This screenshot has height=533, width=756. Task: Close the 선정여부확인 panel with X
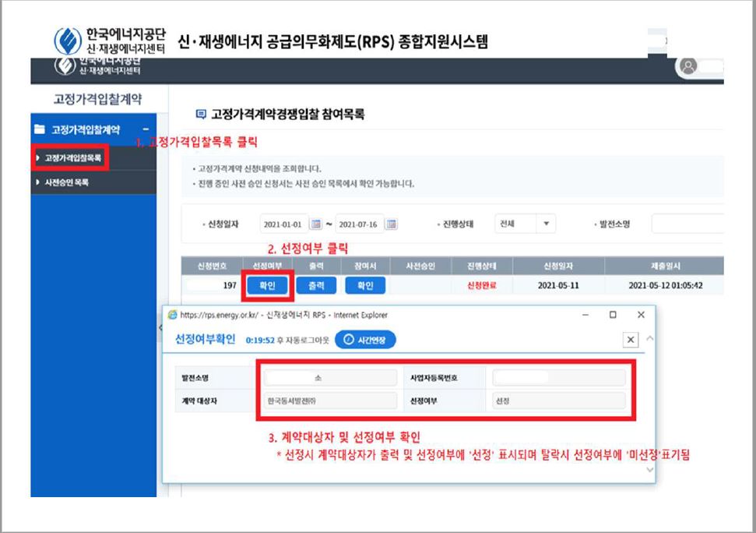click(631, 340)
